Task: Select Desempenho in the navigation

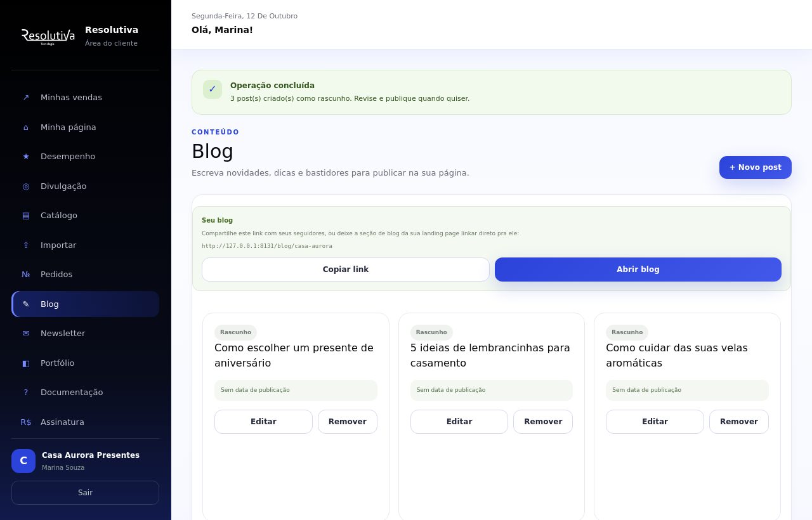Action: click(x=85, y=157)
